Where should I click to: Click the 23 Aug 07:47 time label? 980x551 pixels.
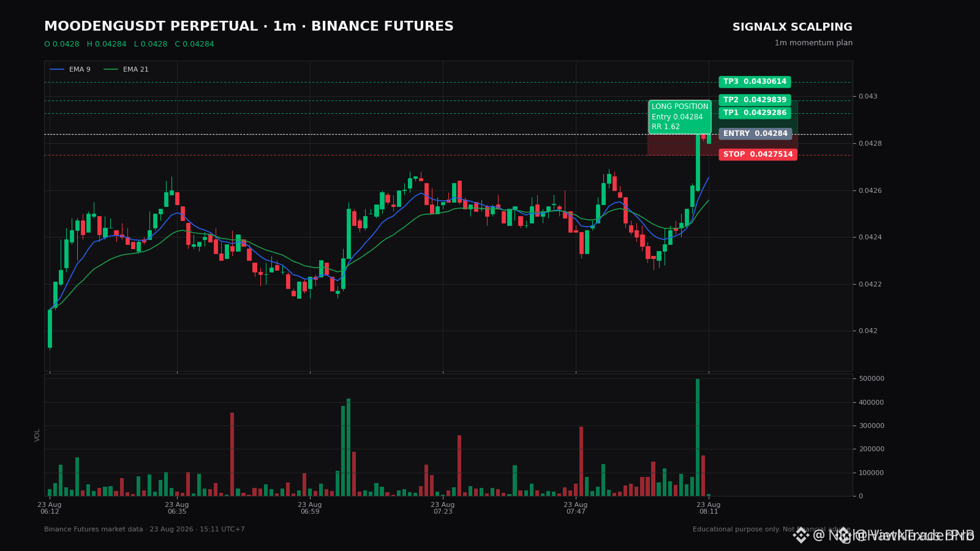[576, 508]
